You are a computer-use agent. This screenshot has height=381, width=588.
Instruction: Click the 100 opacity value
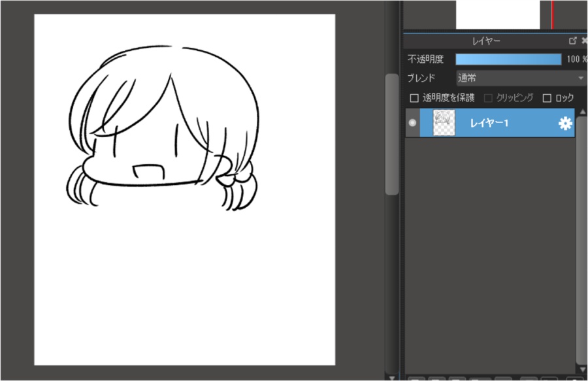572,59
